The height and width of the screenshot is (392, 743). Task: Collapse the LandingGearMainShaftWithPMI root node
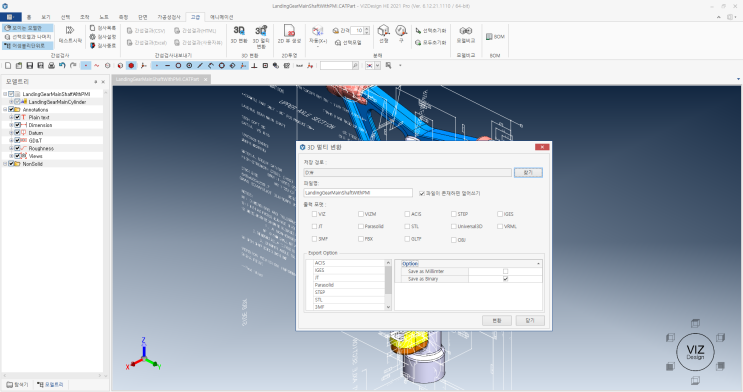(x=5, y=94)
